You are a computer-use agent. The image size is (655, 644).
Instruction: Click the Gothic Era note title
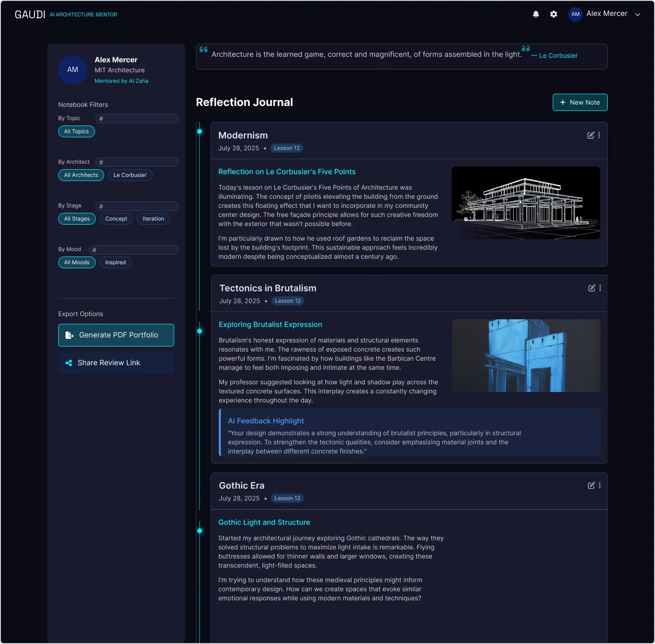click(242, 486)
